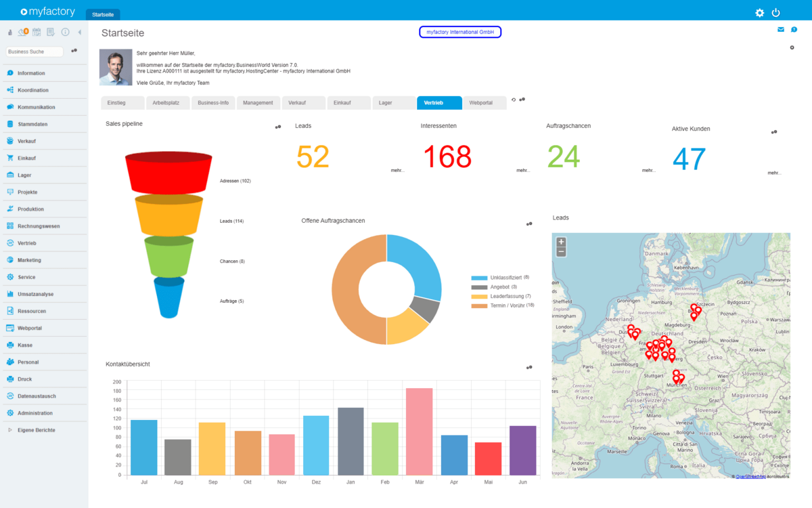Open the help chat bubble icon

point(794,30)
